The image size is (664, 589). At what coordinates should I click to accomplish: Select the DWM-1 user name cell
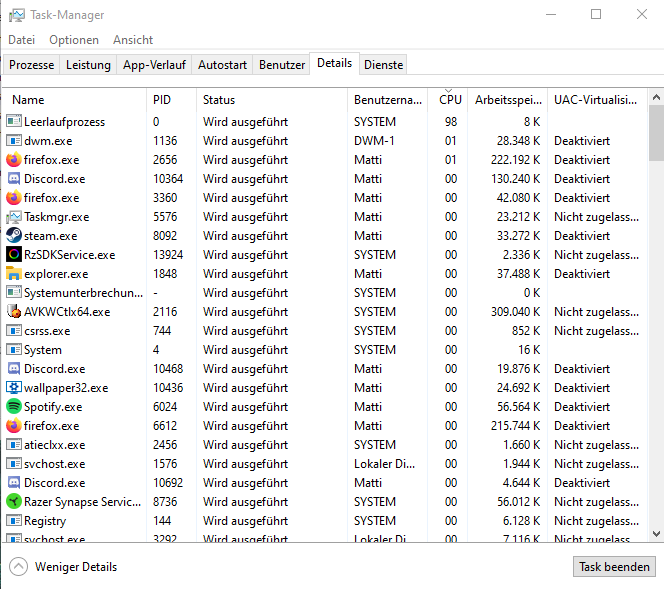click(x=374, y=141)
